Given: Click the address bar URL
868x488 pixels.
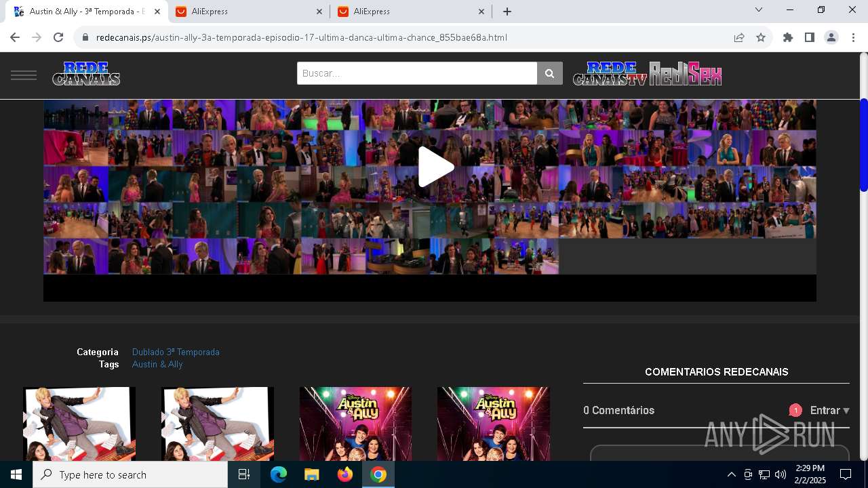Looking at the screenshot, I should click(301, 37).
